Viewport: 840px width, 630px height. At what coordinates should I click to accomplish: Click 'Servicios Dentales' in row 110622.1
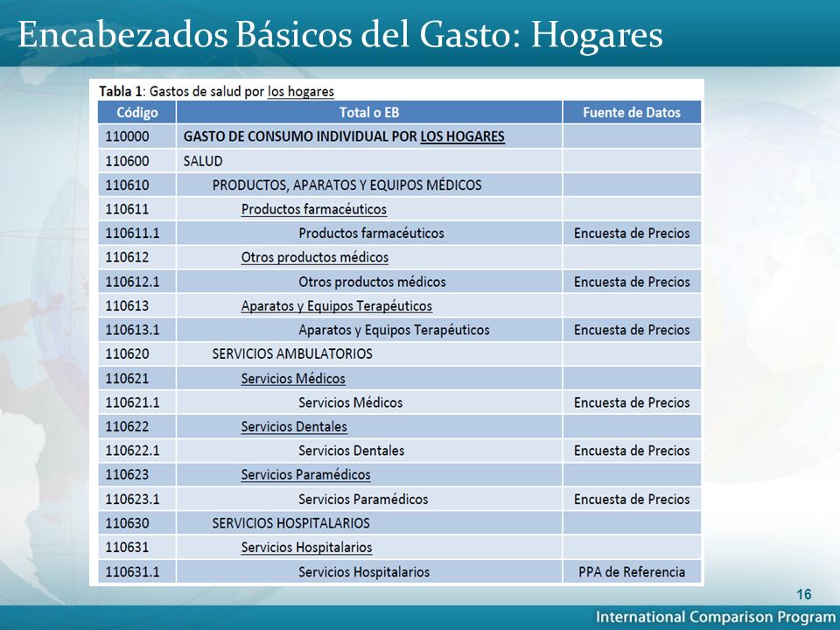[x=352, y=451]
